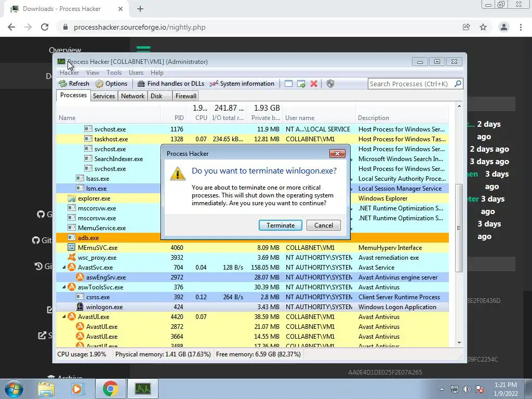This screenshot has height=399, width=532.
Task: Switch to the Network tab
Action: click(x=132, y=96)
